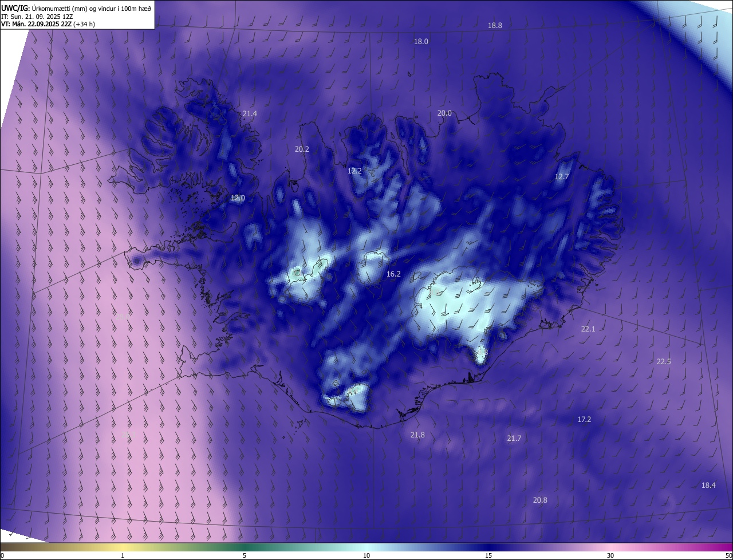The width and height of the screenshot is (733, 560).
Task: Click the 12.2 value label
Action: (x=354, y=171)
